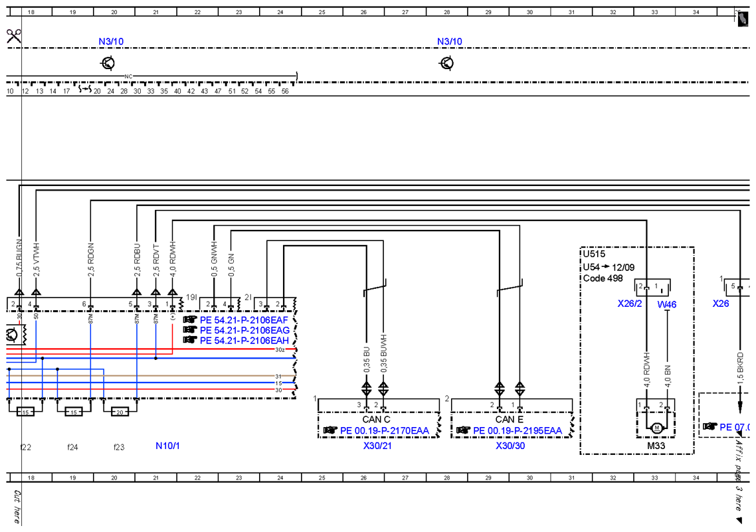Open CAN E link PE 00.19-P-2195EAA
756x532 pixels.
click(518, 430)
